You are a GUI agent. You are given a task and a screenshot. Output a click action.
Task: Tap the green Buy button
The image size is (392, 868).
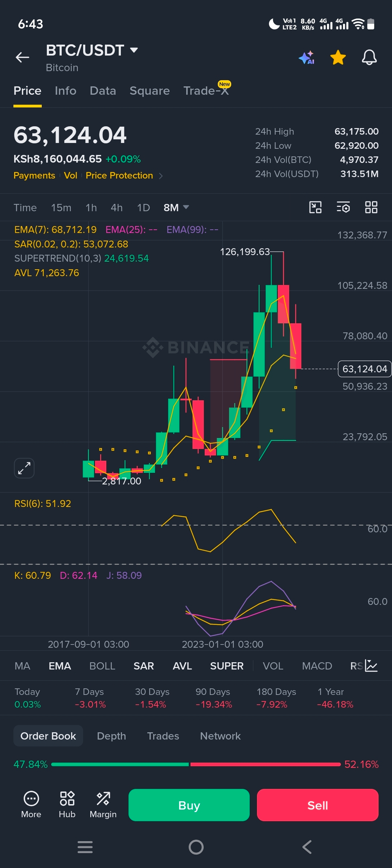pos(189,805)
